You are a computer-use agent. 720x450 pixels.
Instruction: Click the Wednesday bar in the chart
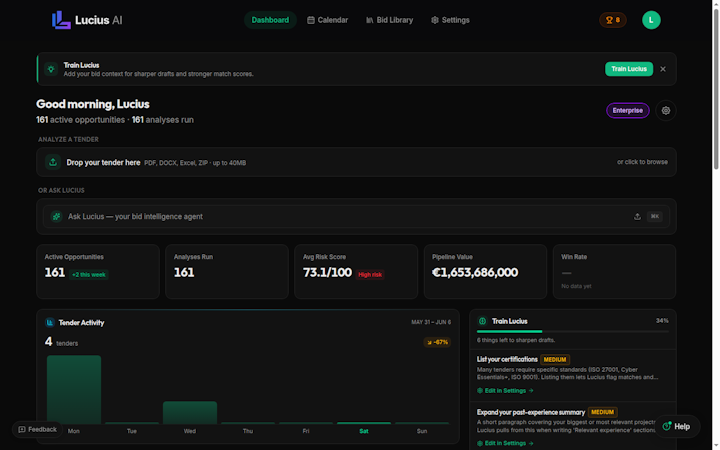pos(190,412)
